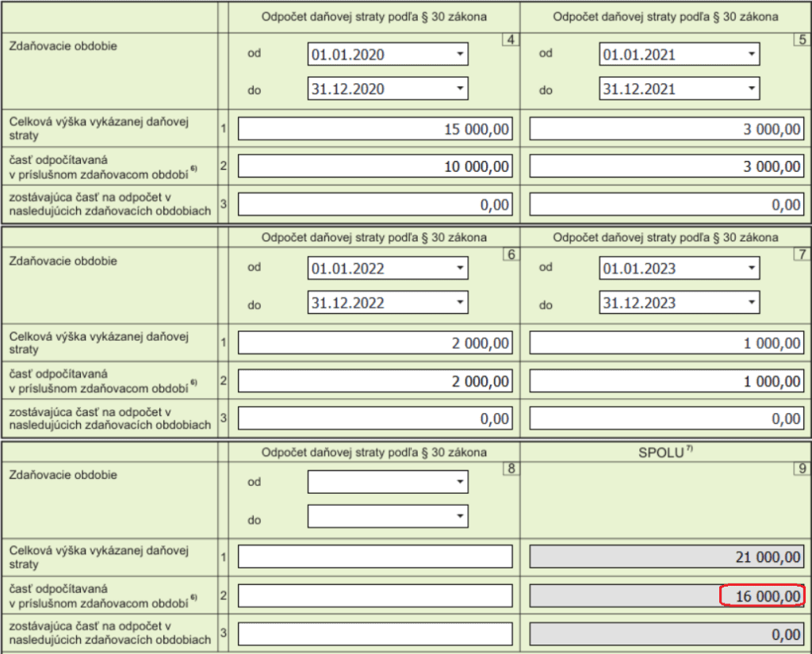Image resolution: width=812 pixels, height=654 pixels.
Task: Open the empty 'od' dropdown in section 8
Action: point(459,482)
